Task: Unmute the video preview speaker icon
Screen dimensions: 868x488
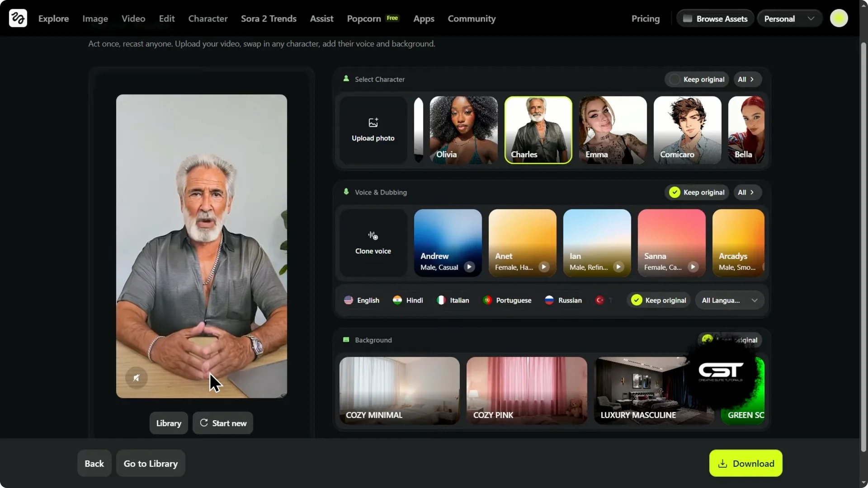Action: pyautogui.click(x=137, y=378)
